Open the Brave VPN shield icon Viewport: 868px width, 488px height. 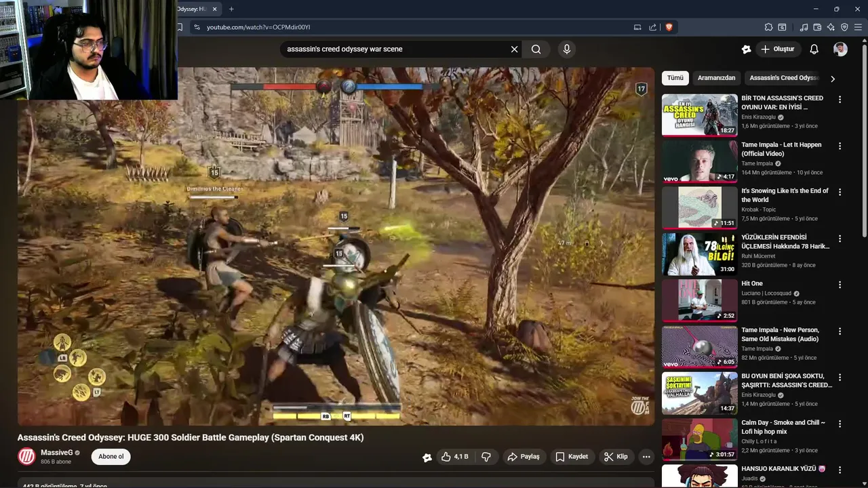[844, 27]
